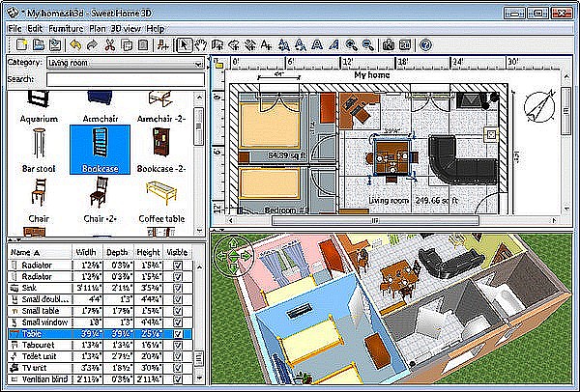Click 3D view navigation up arrow
Image resolution: width=580 pixels, height=392 pixels.
[x=233, y=243]
